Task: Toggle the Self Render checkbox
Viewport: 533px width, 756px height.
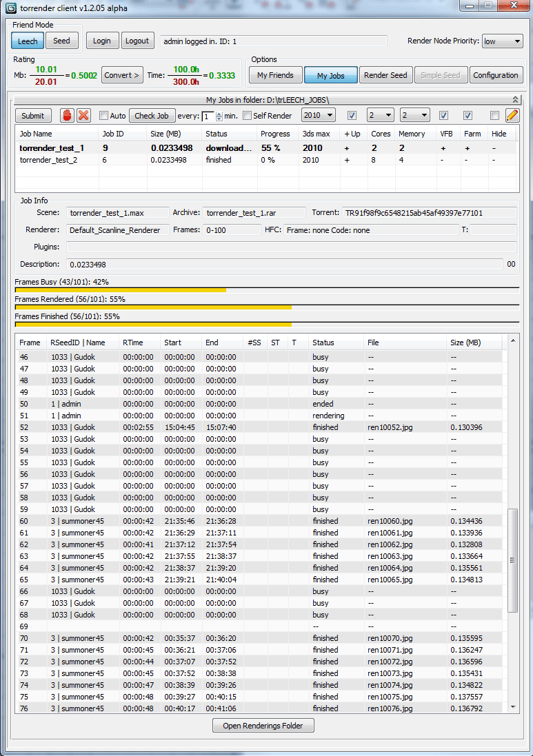Action: click(247, 116)
